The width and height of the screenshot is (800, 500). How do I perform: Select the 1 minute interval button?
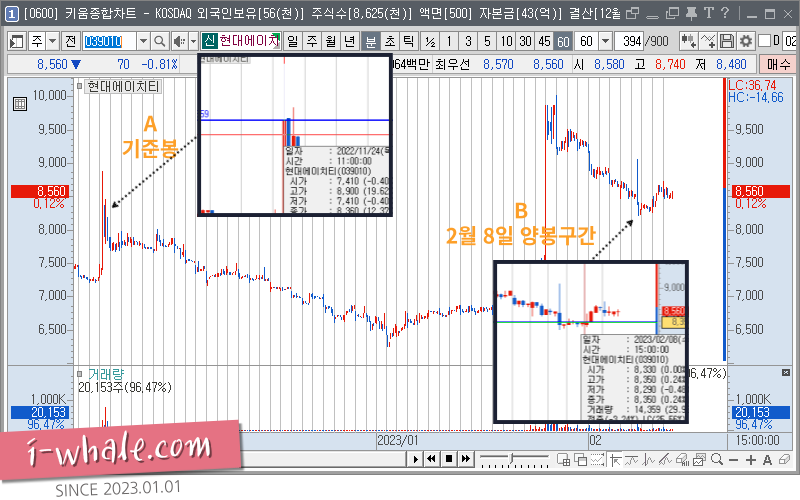(x=449, y=41)
